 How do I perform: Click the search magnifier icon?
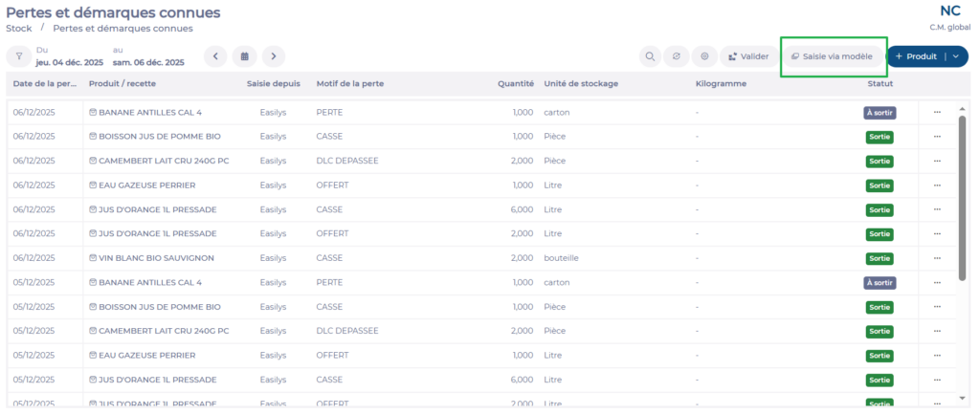click(x=650, y=56)
